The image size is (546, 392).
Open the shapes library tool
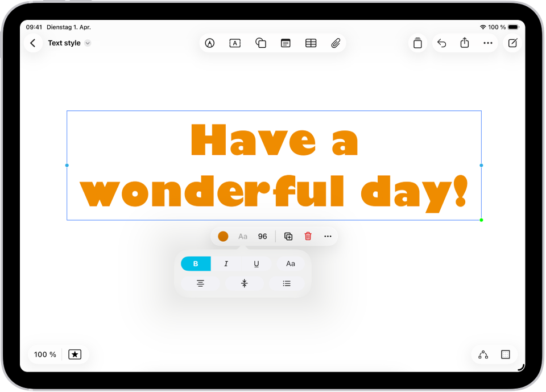[x=260, y=43]
